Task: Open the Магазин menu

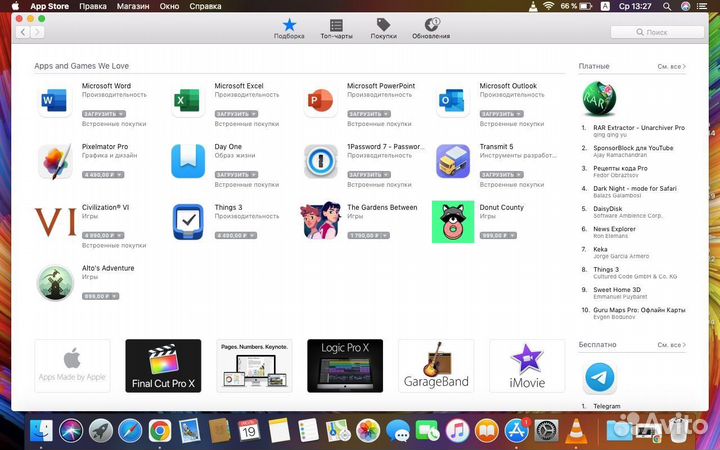Action: tap(133, 6)
